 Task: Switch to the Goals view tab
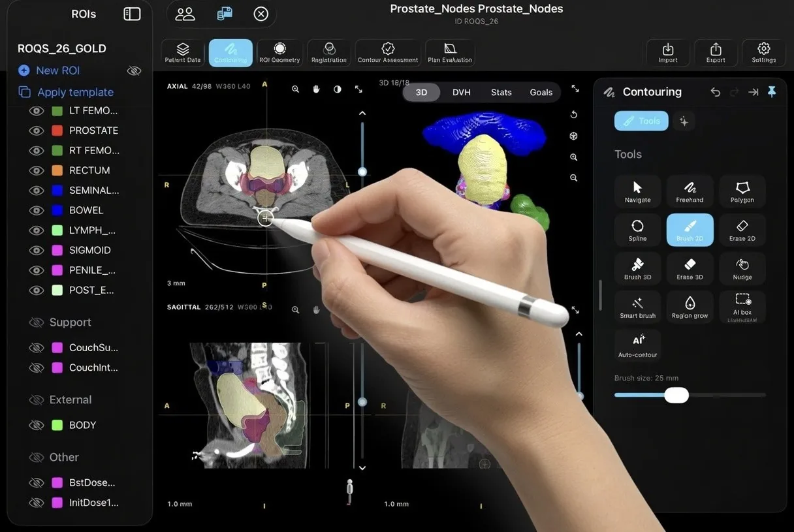click(541, 92)
